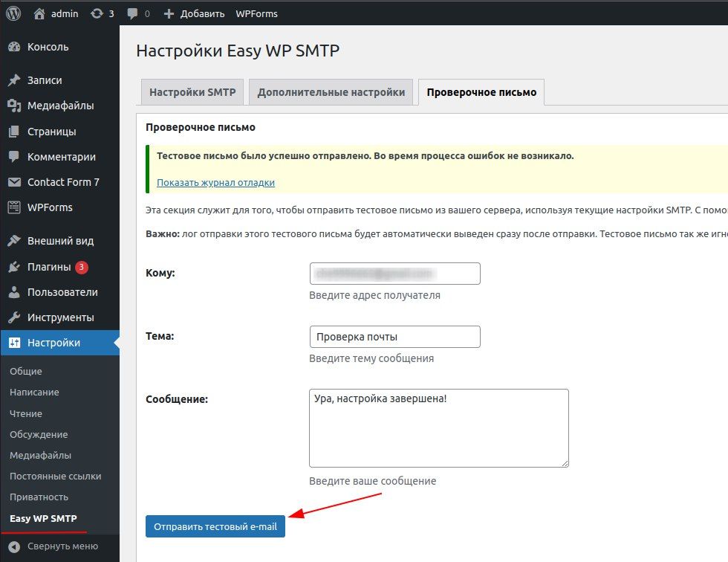This screenshot has width=728, height=562.
Task: Open the Написание settings submenu
Action: click(x=34, y=392)
